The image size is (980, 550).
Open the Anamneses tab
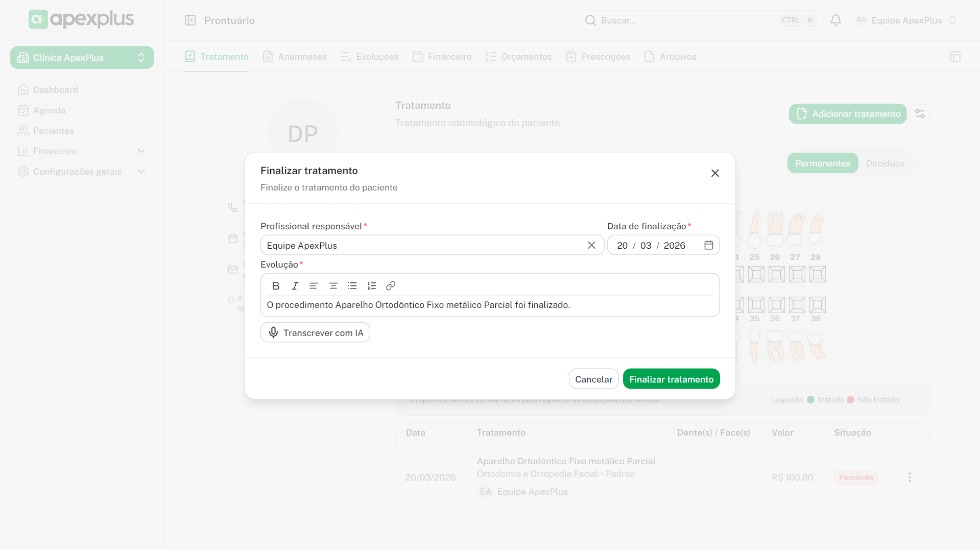(295, 57)
